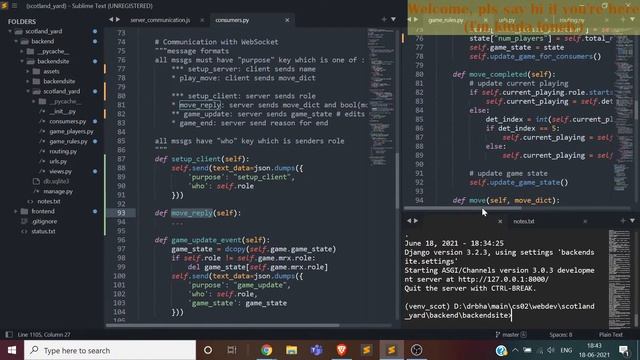
Task: Click previous-tab arrow in left editor pane
Action: [x=111, y=20]
